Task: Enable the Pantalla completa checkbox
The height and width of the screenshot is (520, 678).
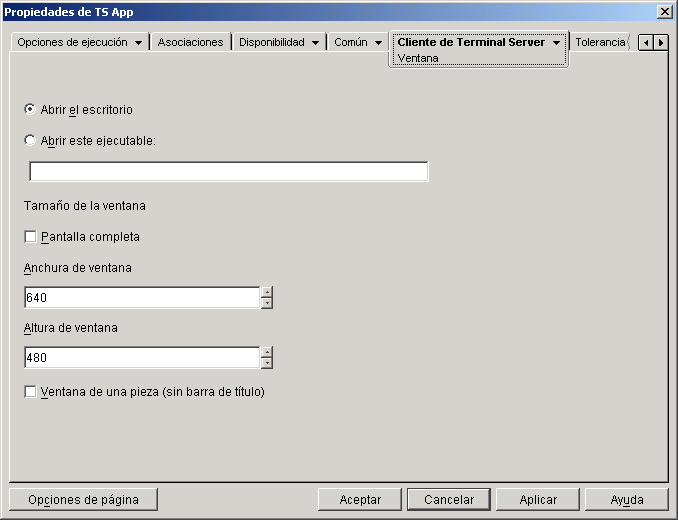Action: pos(30,237)
